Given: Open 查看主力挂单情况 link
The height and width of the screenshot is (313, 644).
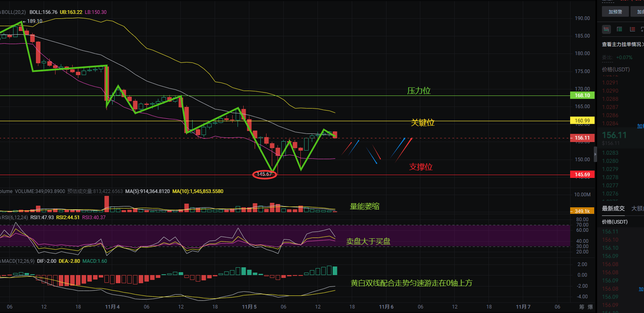Looking at the screenshot, I should coord(623,44).
